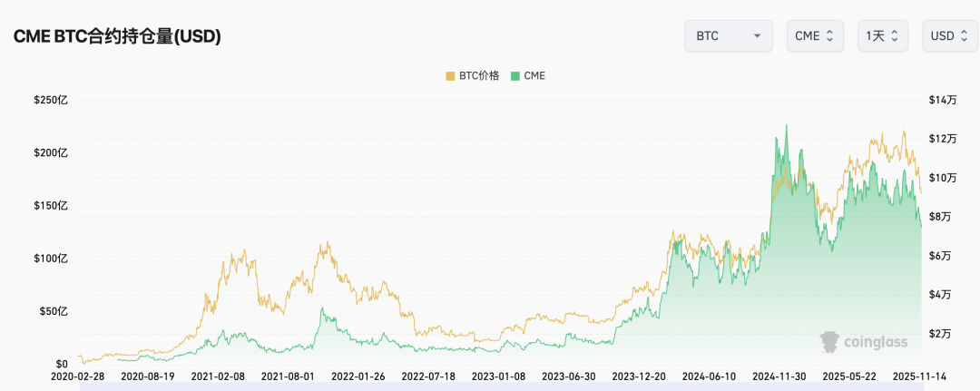980x391 pixels.
Task: Expand the CME exchange dropdown
Action: pyautogui.click(x=815, y=35)
